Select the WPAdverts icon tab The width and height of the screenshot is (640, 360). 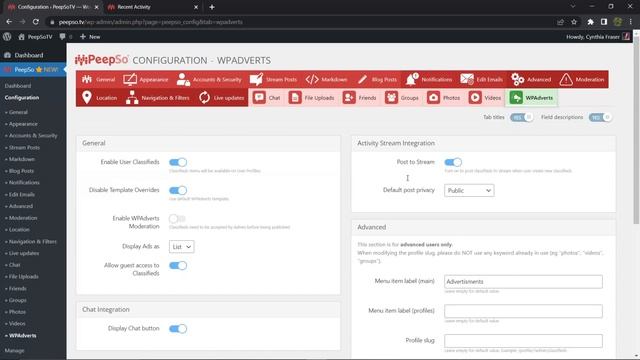pyautogui.click(x=516, y=98)
